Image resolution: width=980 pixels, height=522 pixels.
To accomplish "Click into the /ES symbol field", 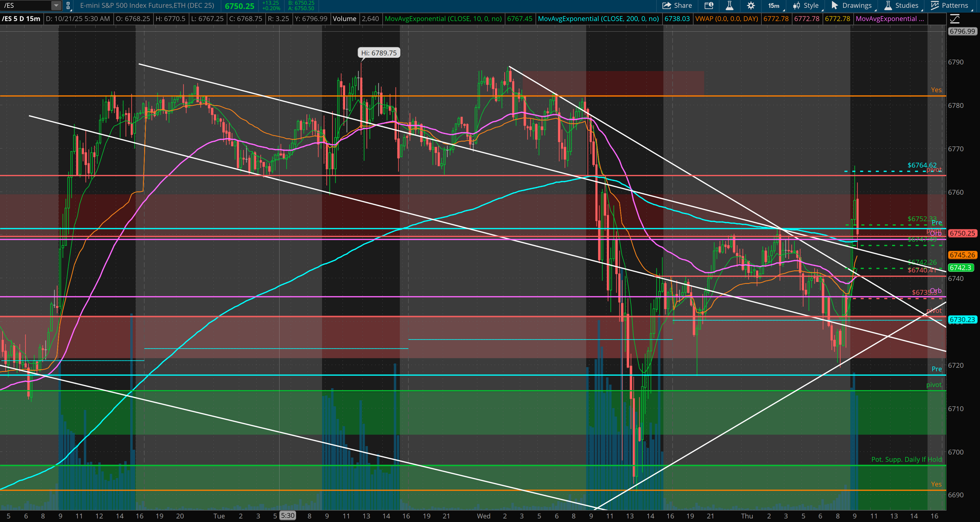I will (x=25, y=5).
